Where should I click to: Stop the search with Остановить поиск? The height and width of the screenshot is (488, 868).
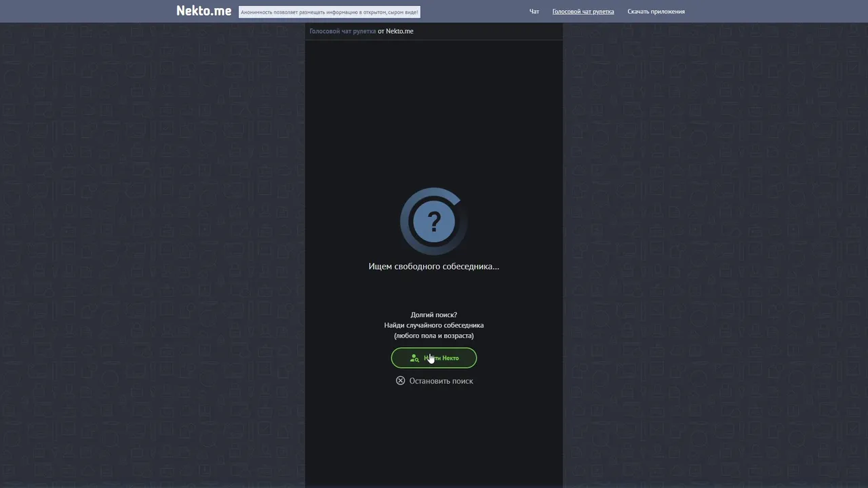(435, 381)
